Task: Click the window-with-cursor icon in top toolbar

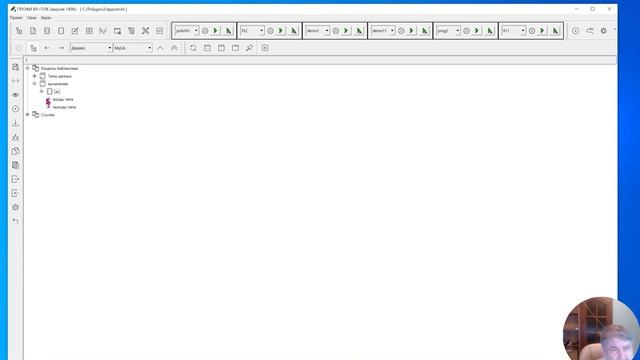Action: coord(117,31)
